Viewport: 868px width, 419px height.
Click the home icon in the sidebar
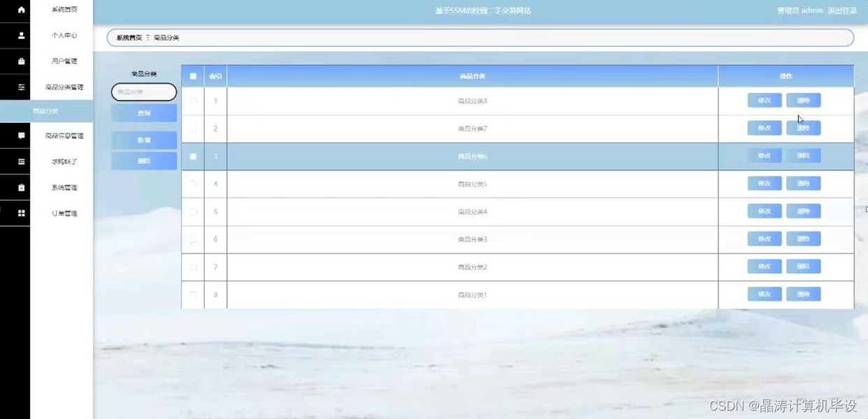point(21,10)
